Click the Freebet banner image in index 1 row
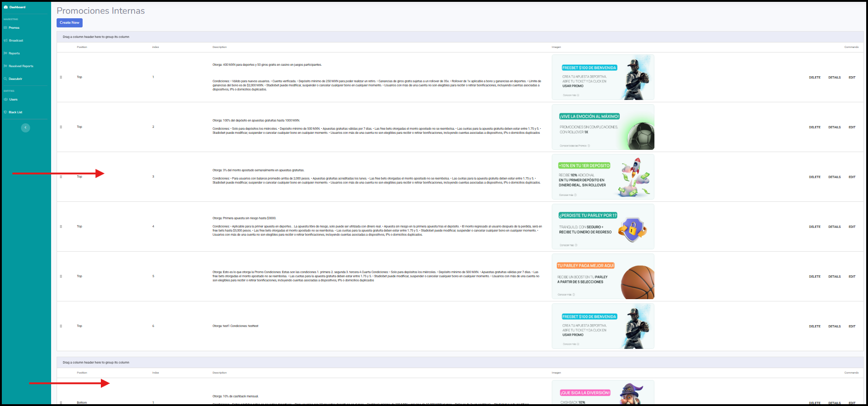The height and width of the screenshot is (406, 868). 603,77
